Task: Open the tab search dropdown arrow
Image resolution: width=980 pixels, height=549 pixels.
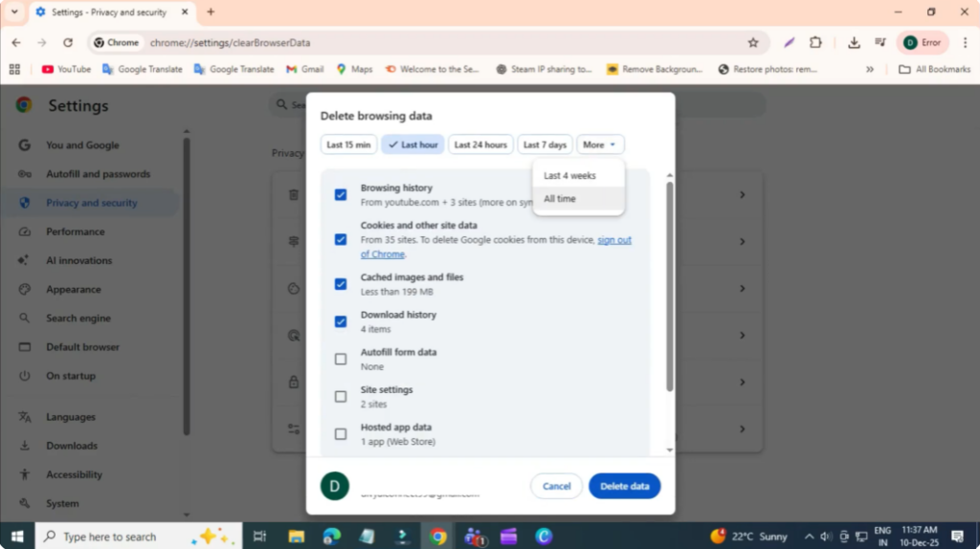Action: tap(14, 11)
